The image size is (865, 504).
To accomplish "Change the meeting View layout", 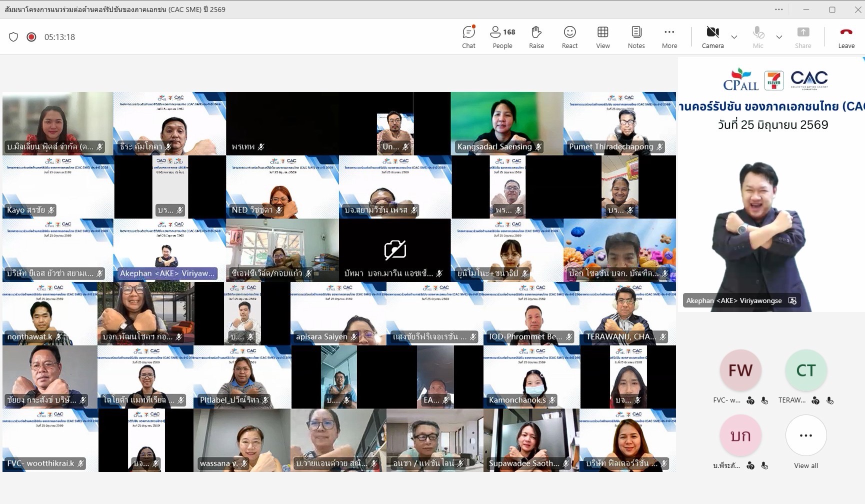I will tap(603, 37).
